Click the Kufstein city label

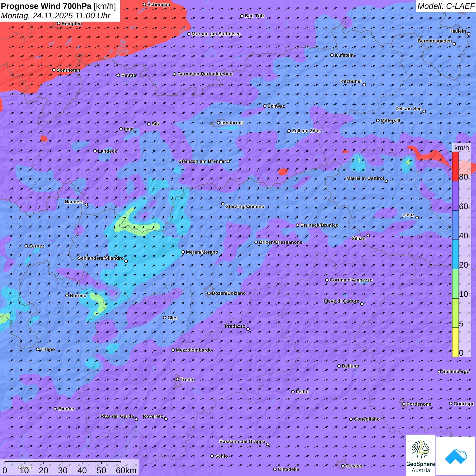(x=344, y=55)
